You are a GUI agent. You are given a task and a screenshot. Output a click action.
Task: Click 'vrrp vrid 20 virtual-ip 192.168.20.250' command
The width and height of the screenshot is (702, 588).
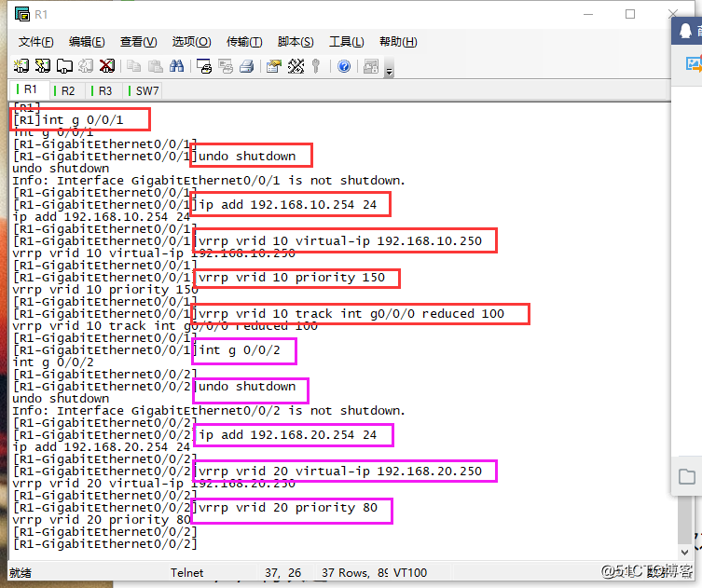(339, 472)
